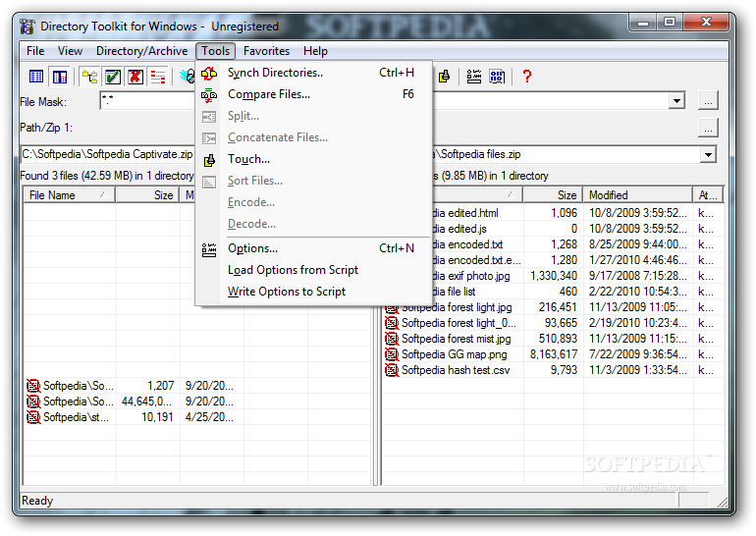The image size is (756, 536).
Task: Click the grayed Decode... menu entry
Action: pos(313,224)
